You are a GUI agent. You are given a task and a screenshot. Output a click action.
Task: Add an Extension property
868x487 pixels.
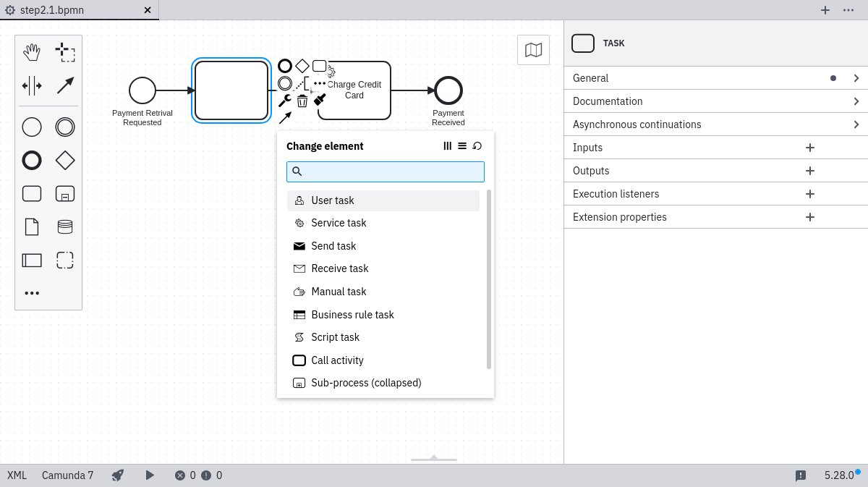tap(810, 217)
